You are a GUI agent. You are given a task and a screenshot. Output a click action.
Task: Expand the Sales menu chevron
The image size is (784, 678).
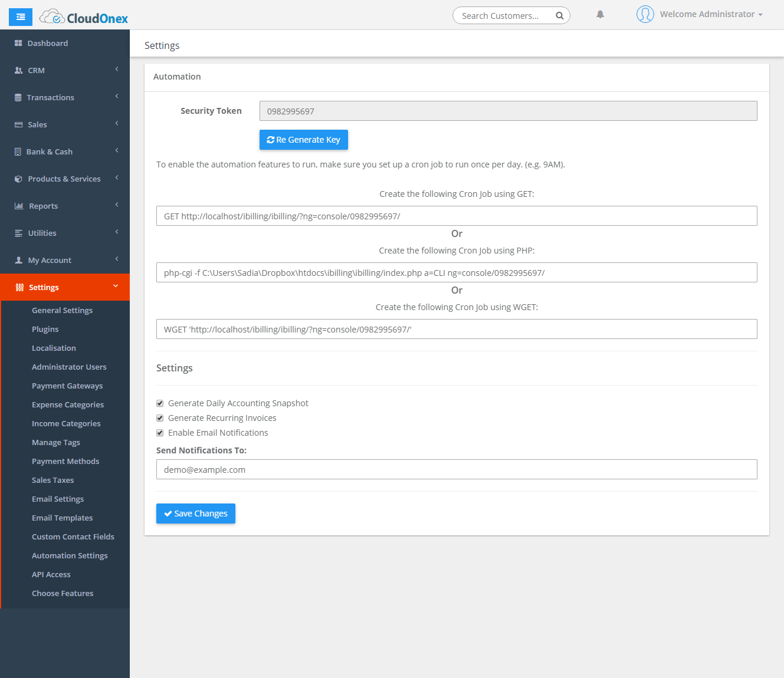[x=117, y=123]
